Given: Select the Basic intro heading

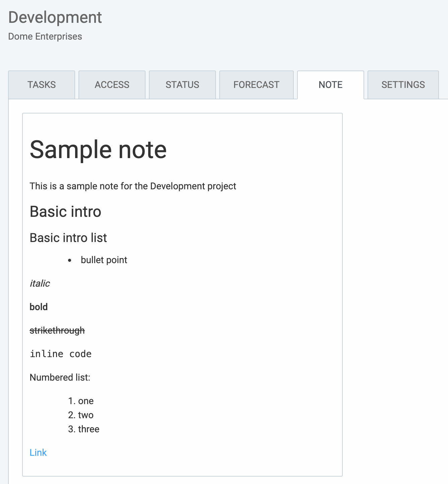Looking at the screenshot, I should [x=65, y=211].
